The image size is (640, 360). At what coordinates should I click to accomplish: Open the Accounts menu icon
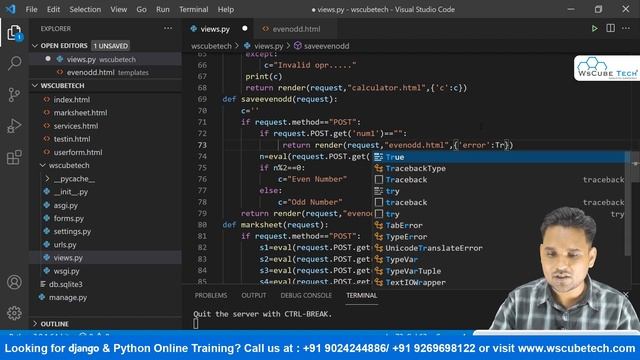coord(14,282)
